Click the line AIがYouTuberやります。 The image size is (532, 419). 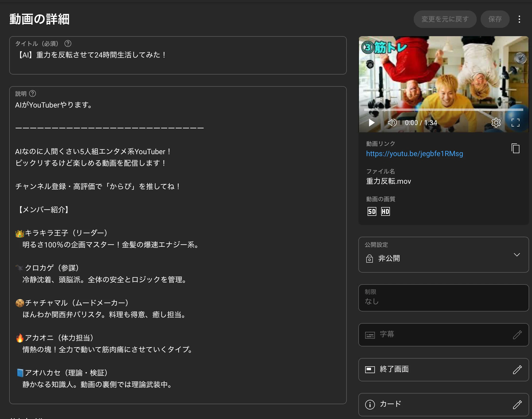pos(54,105)
